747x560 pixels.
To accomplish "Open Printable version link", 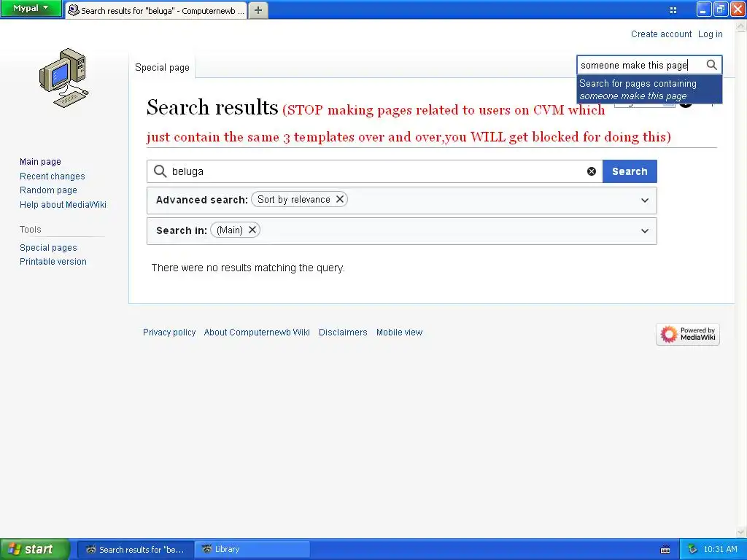I will [x=53, y=262].
